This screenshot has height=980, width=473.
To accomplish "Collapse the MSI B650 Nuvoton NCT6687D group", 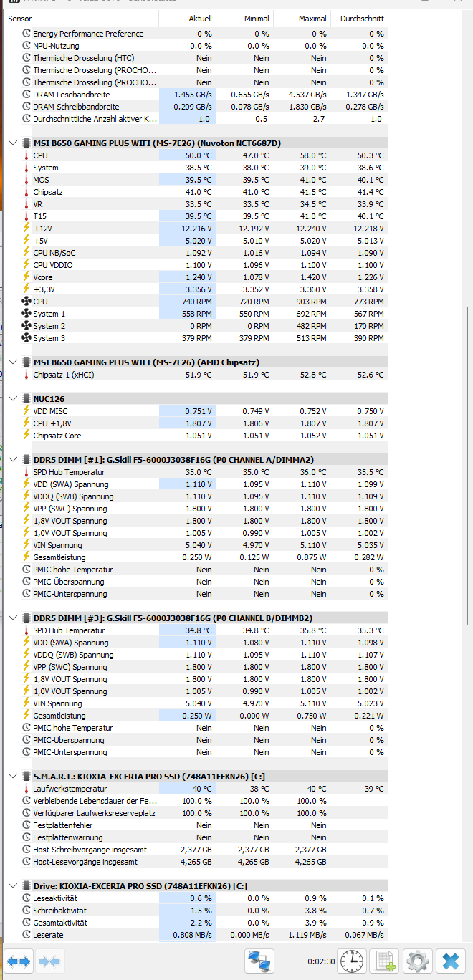I will (x=12, y=143).
